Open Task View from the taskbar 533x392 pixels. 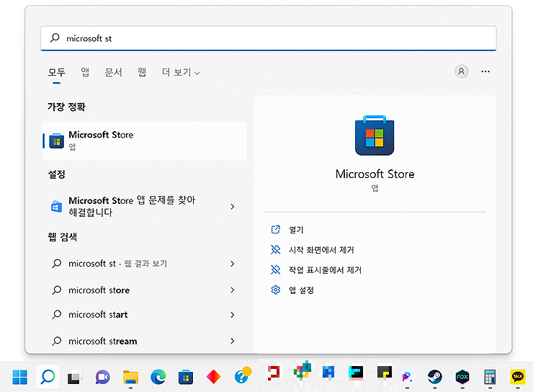click(75, 377)
